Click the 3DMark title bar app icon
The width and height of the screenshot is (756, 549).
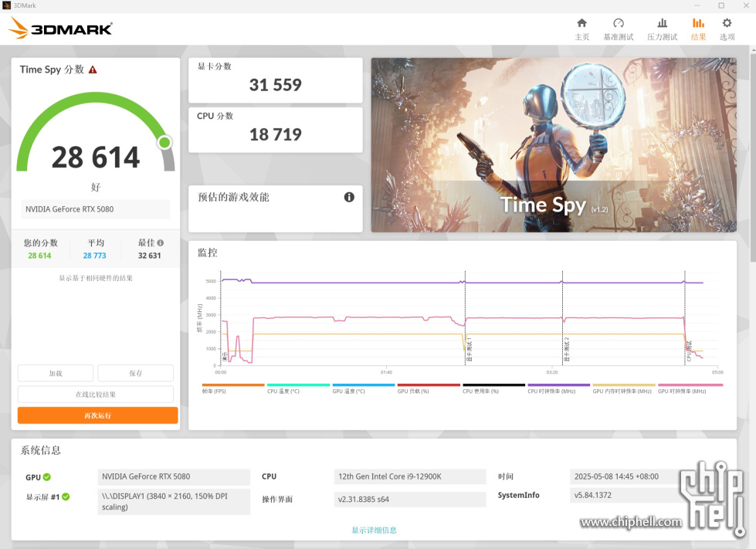[6, 5]
